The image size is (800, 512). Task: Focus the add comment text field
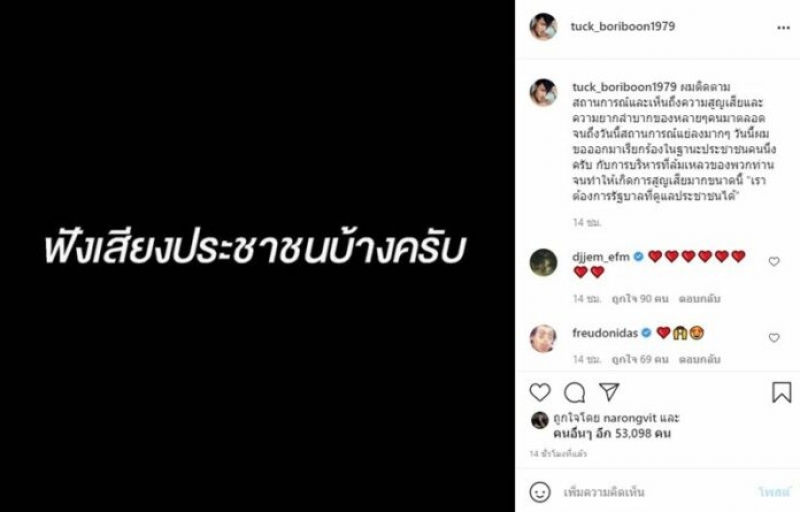point(658,492)
